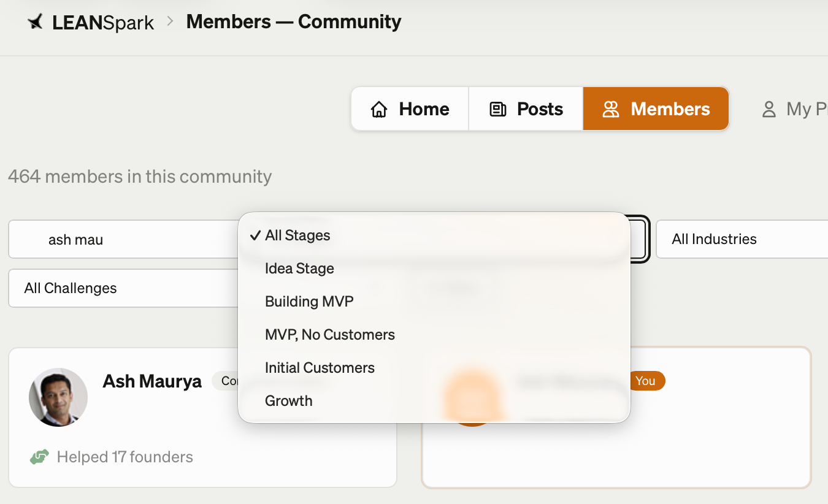Switch to the Home tab

click(x=410, y=109)
